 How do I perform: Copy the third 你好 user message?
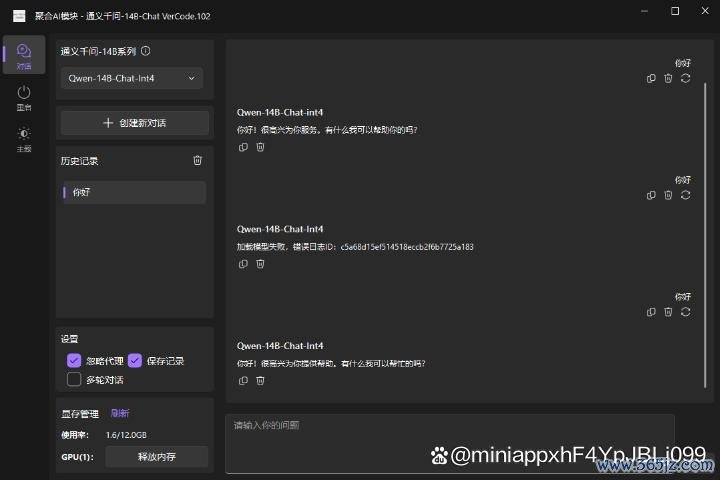651,312
